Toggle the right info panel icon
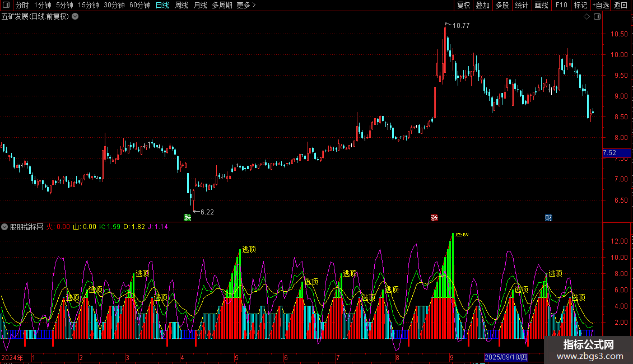This screenshot has height=364, width=633. point(597,17)
